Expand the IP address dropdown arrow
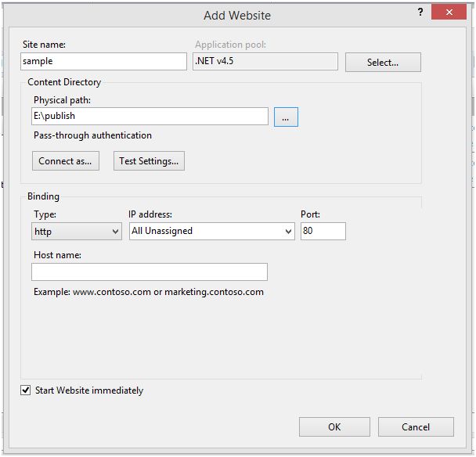Viewport: 476px width, 457px height. coord(288,231)
